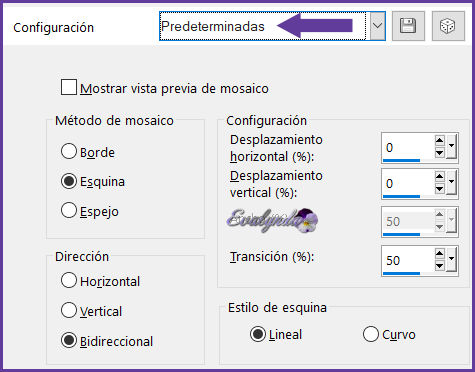Select the Borde mosaic method

69,151
